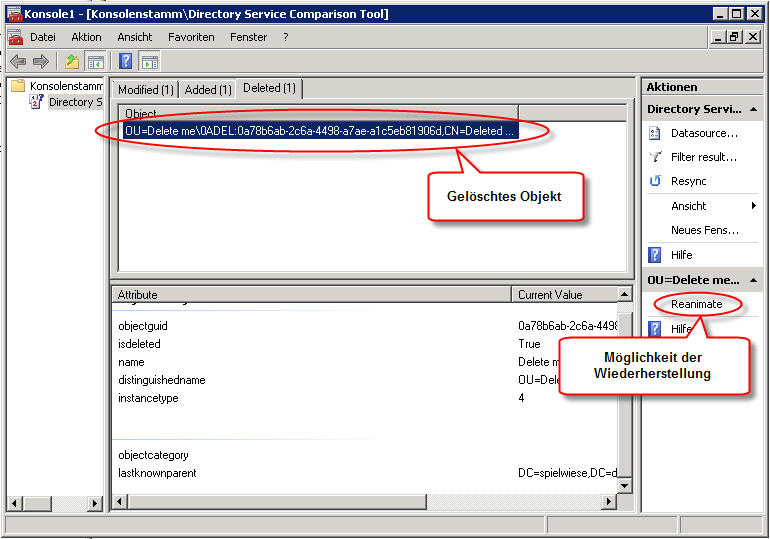Viewport: 770px width, 539px height.
Task: Click the toolbar Help question mark icon
Action: pos(126,61)
